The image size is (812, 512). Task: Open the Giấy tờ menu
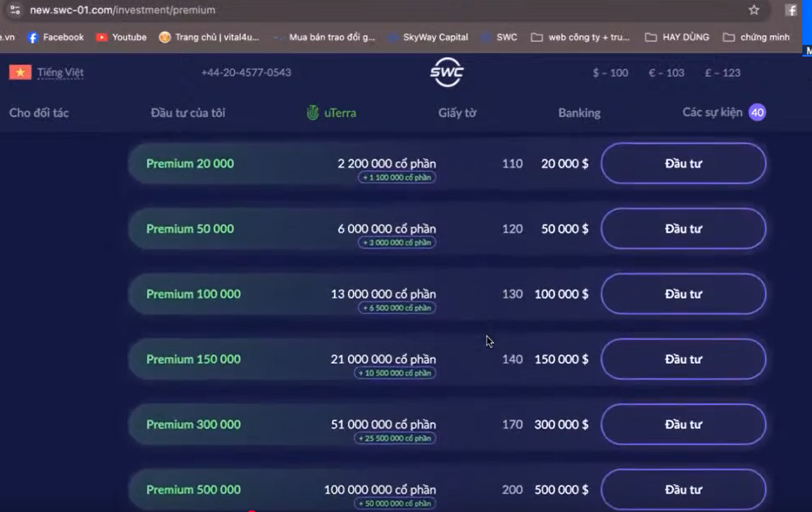(457, 113)
